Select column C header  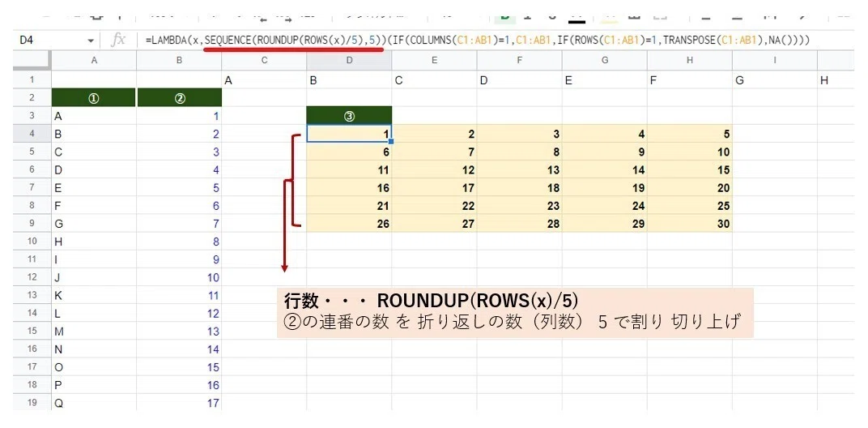tap(265, 60)
